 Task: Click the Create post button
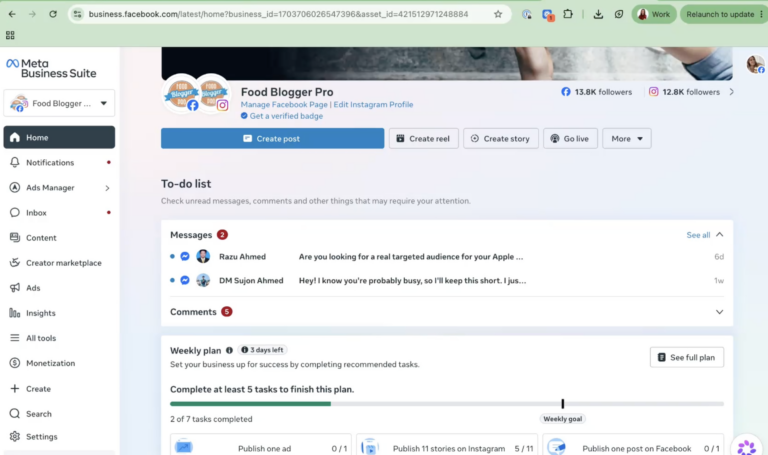pos(272,139)
